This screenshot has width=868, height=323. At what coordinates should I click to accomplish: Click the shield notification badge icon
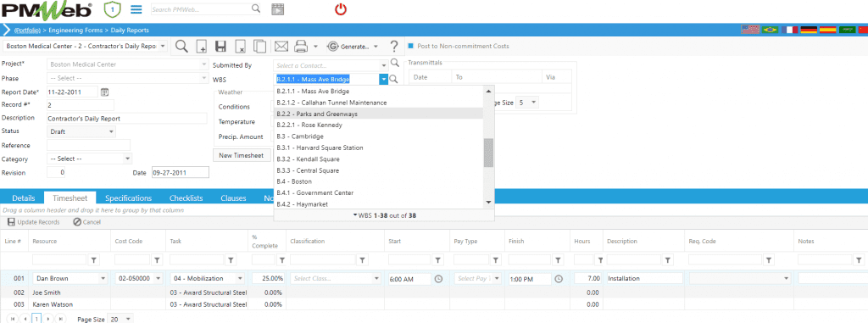113,9
